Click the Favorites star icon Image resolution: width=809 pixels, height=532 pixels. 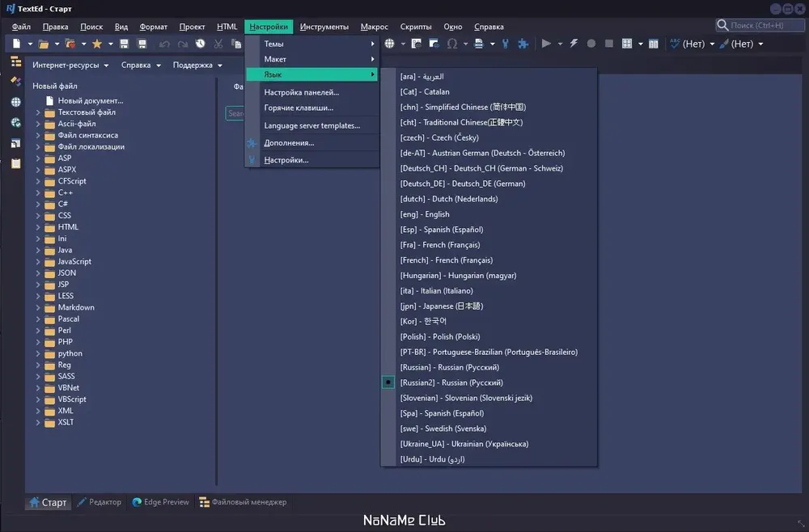click(96, 44)
